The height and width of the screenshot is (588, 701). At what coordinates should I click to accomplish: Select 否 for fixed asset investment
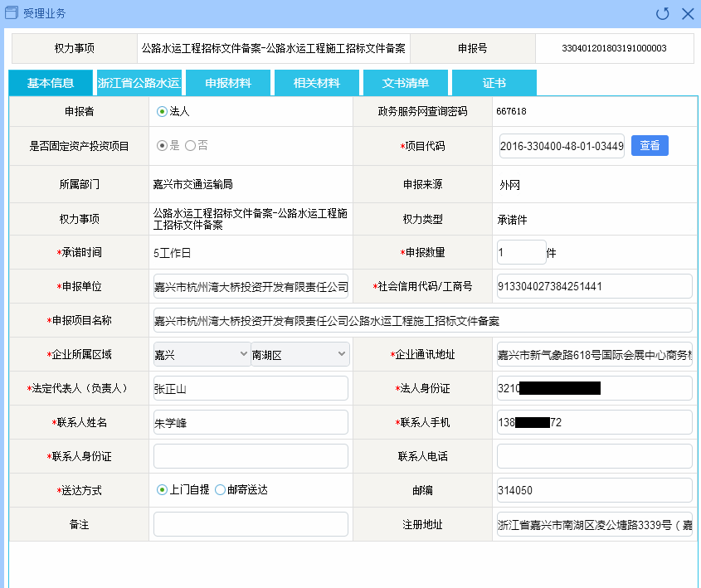190,145
